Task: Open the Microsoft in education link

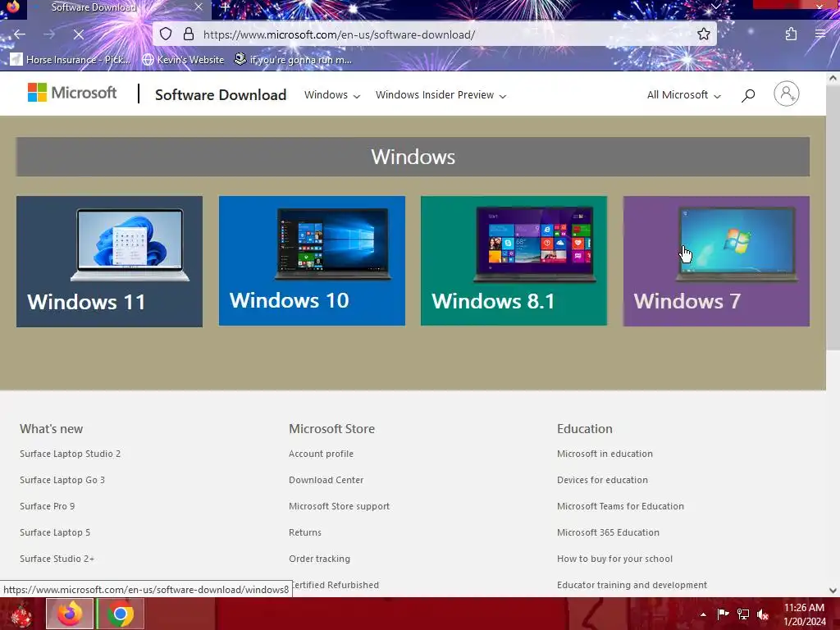Action: 605,454
